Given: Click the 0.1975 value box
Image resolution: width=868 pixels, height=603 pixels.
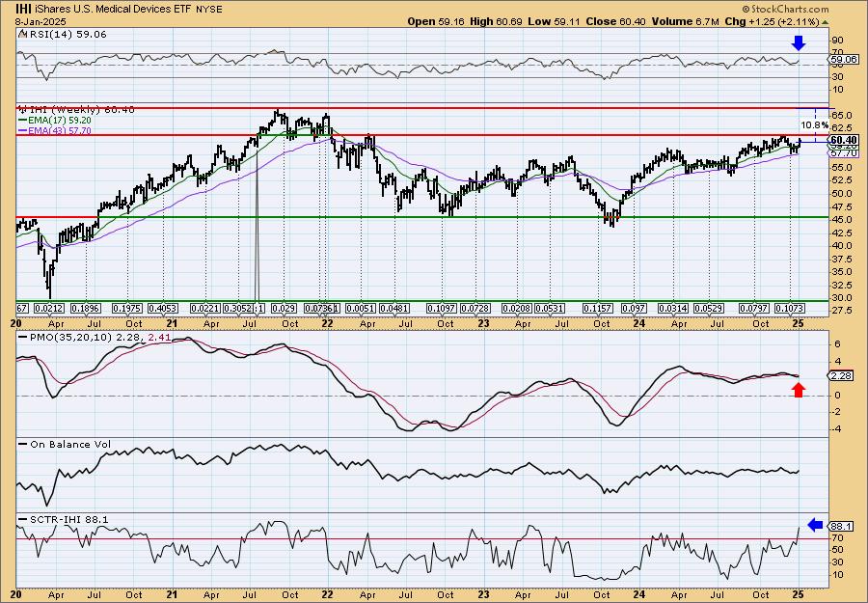Looking at the screenshot, I should (127, 308).
